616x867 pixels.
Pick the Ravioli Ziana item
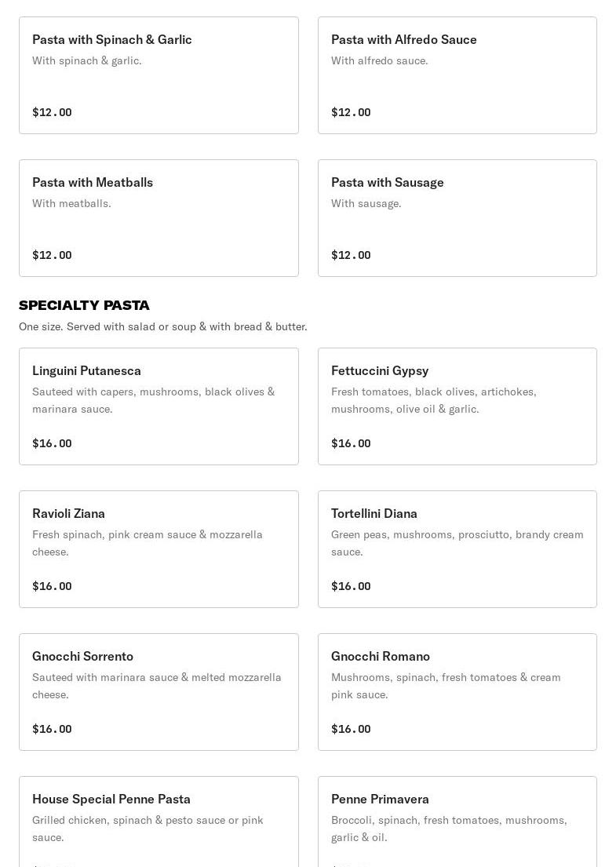pos(159,549)
